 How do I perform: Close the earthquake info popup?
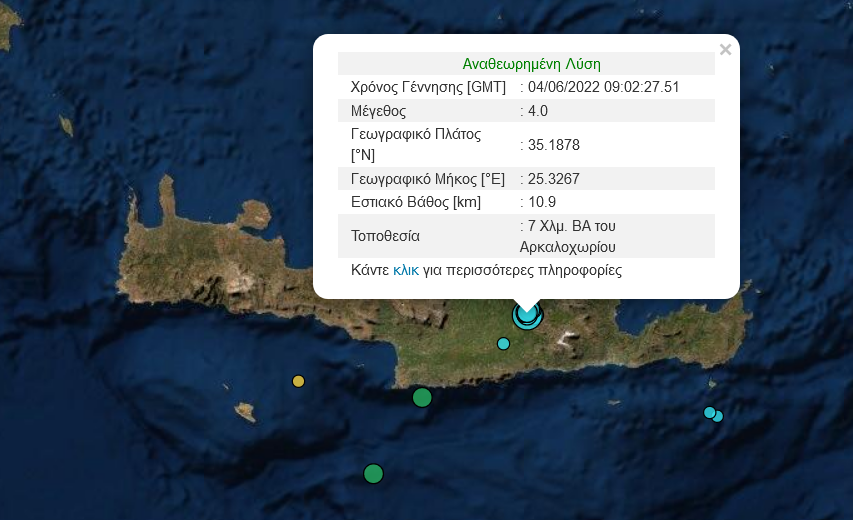(726, 50)
